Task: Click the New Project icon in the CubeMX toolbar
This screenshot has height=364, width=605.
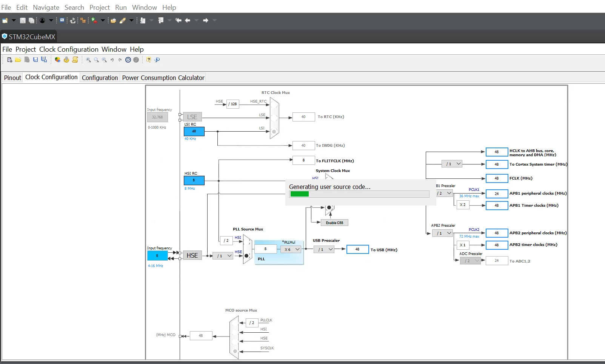Action: point(10,60)
